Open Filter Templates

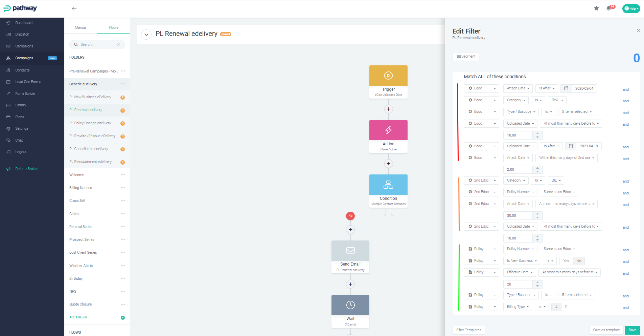pos(468,330)
